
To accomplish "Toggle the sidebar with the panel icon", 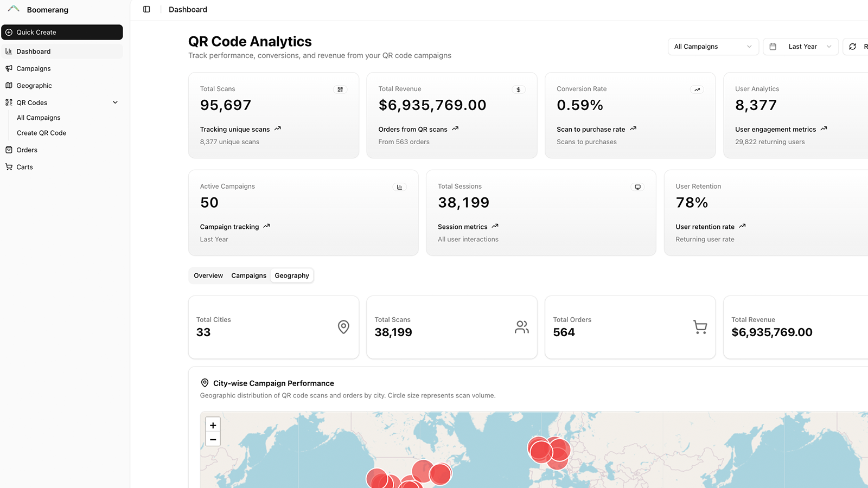I will click(x=146, y=9).
